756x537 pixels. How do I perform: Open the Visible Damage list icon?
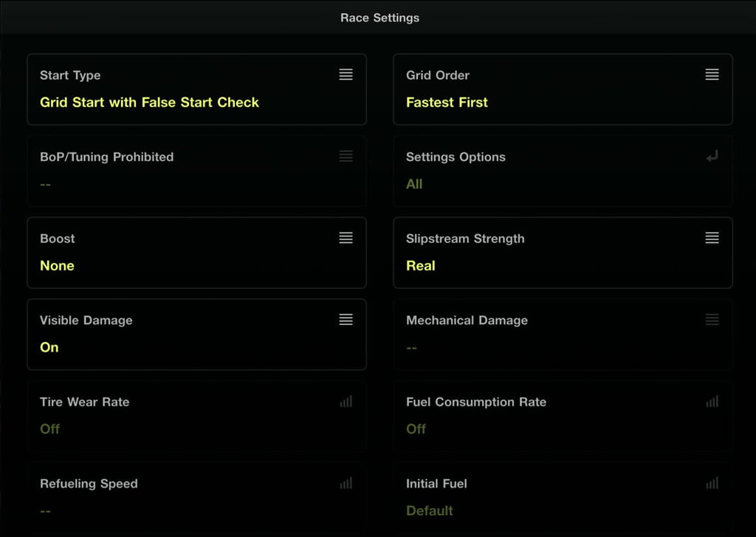tap(346, 320)
